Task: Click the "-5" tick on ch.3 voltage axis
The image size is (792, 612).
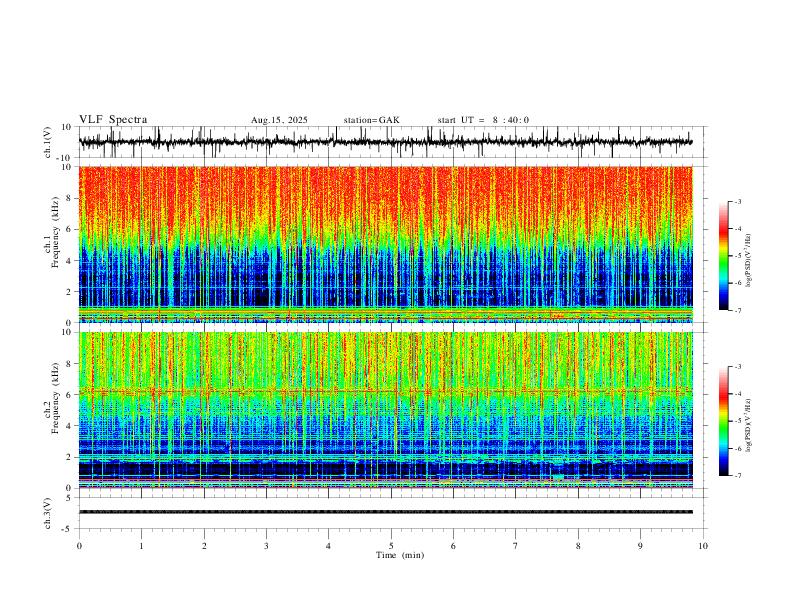Action: coord(68,529)
